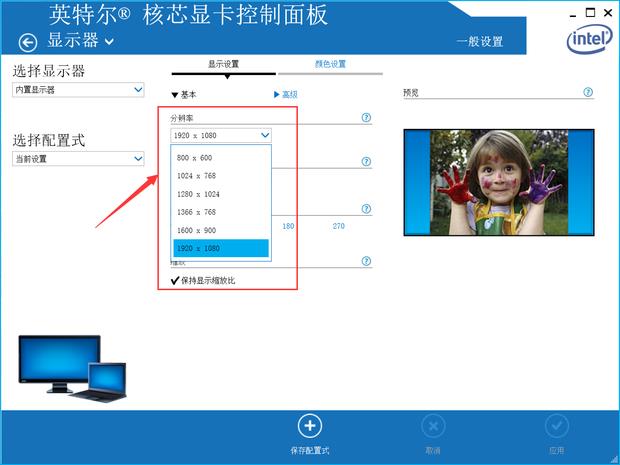Open the select profile dropdown
This screenshot has height=465, width=620.
78,159
